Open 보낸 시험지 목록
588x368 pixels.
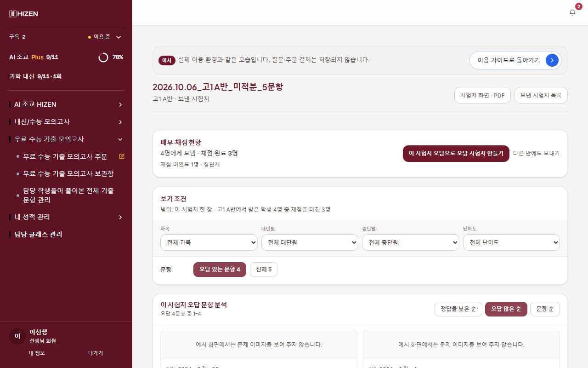click(x=541, y=95)
